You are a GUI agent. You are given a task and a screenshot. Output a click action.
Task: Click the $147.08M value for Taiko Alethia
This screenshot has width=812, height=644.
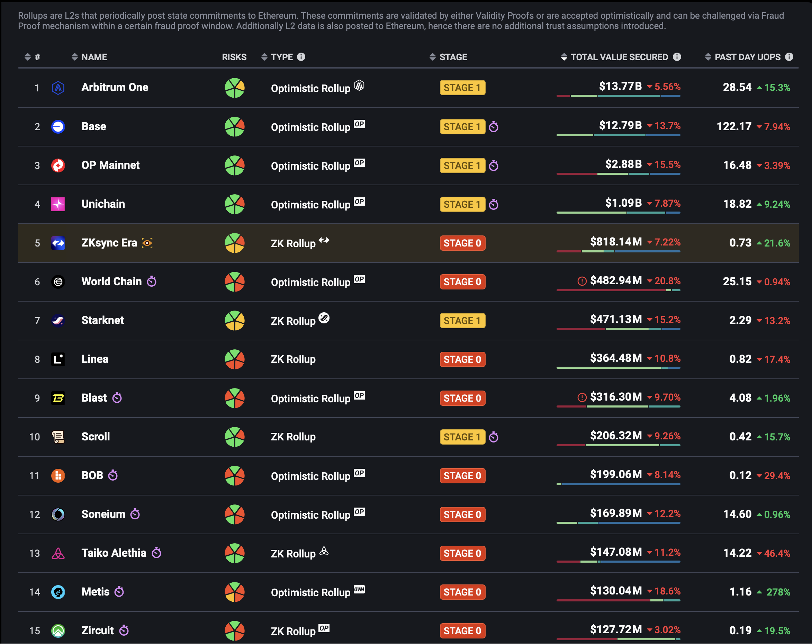pyautogui.click(x=616, y=553)
